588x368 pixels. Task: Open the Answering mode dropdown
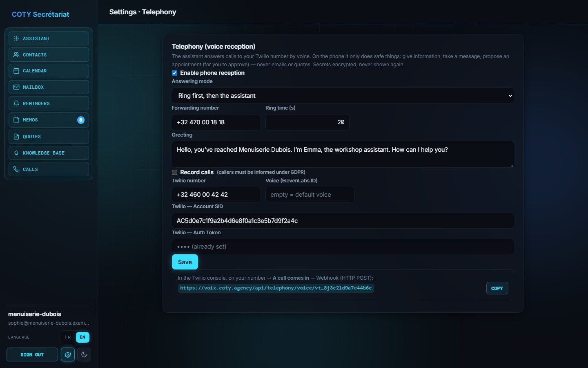point(343,96)
